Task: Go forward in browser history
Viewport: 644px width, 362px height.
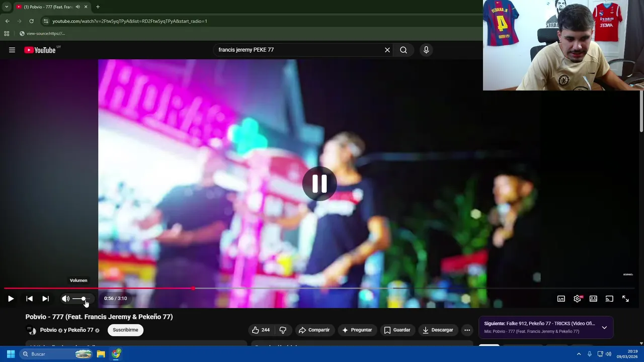Action: (19, 21)
